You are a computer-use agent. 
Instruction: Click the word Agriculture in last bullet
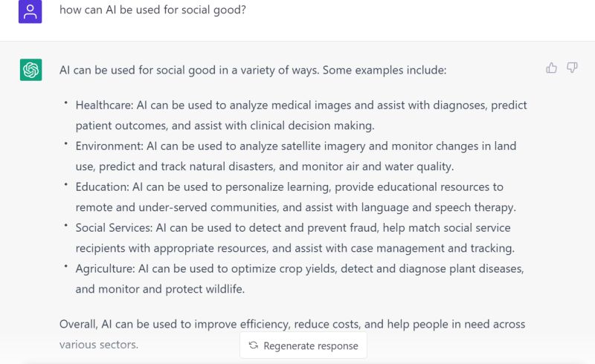click(105, 269)
